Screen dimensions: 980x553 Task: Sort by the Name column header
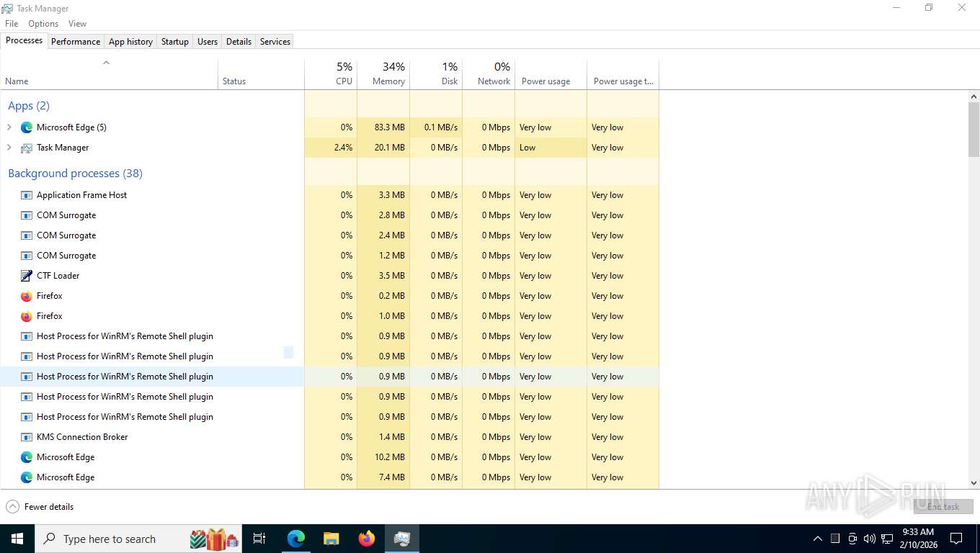click(x=109, y=74)
